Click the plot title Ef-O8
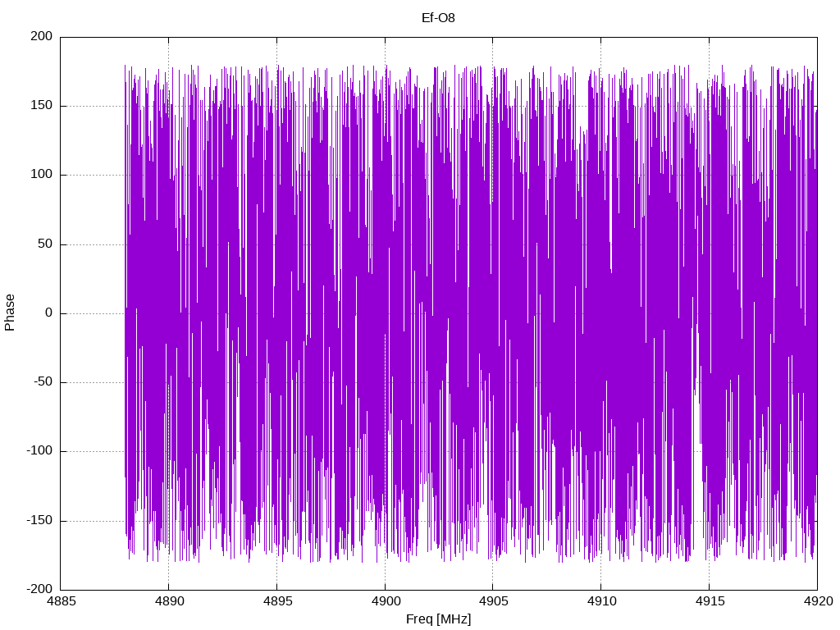The width and height of the screenshot is (840, 630). pos(438,18)
